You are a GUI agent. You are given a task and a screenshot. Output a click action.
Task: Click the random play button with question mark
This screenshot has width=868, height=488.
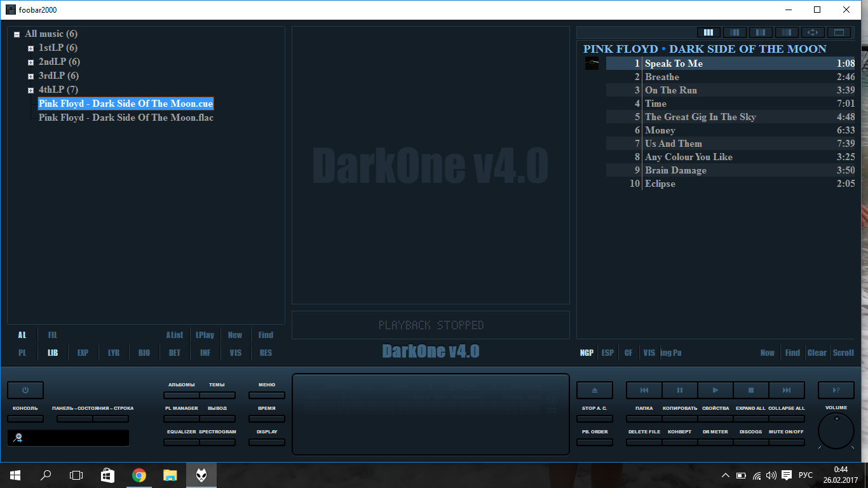pos(836,390)
